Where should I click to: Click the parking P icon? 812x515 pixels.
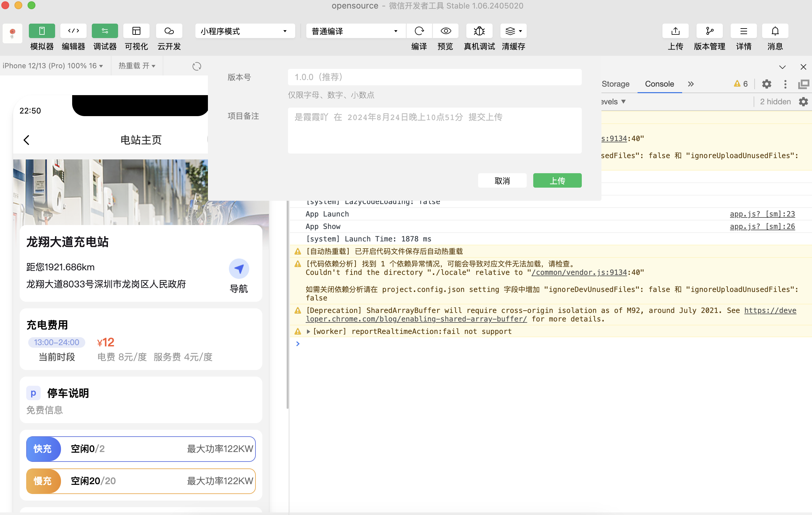(x=33, y=393)
